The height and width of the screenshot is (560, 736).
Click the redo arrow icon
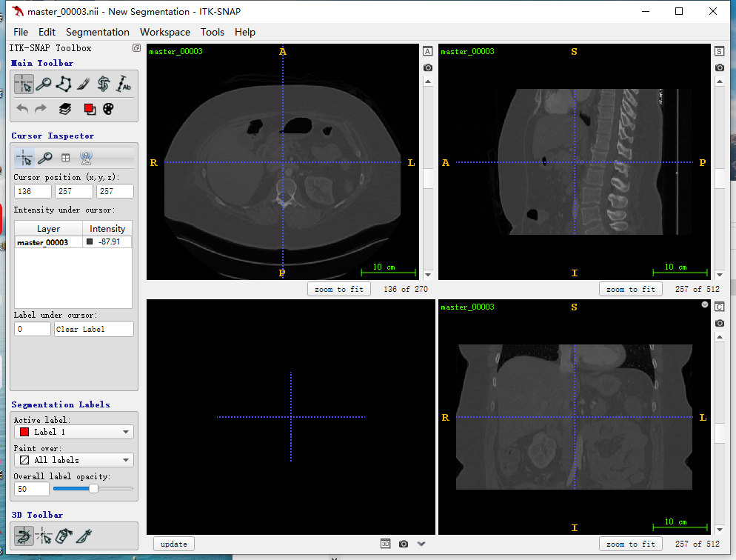click(x=41, y=109)
